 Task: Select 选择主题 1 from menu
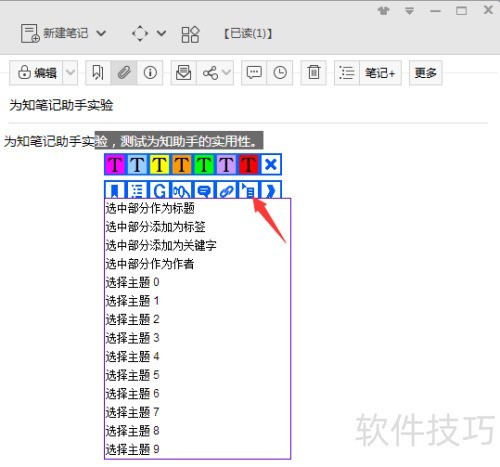click(197, 301)
